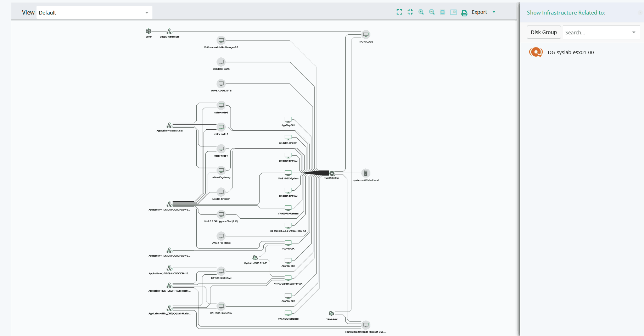This screenshot has height=336, width=644.
Task: Select the VW-6.4.0-DB.10TB VM node
Action: tap(221, 84)
